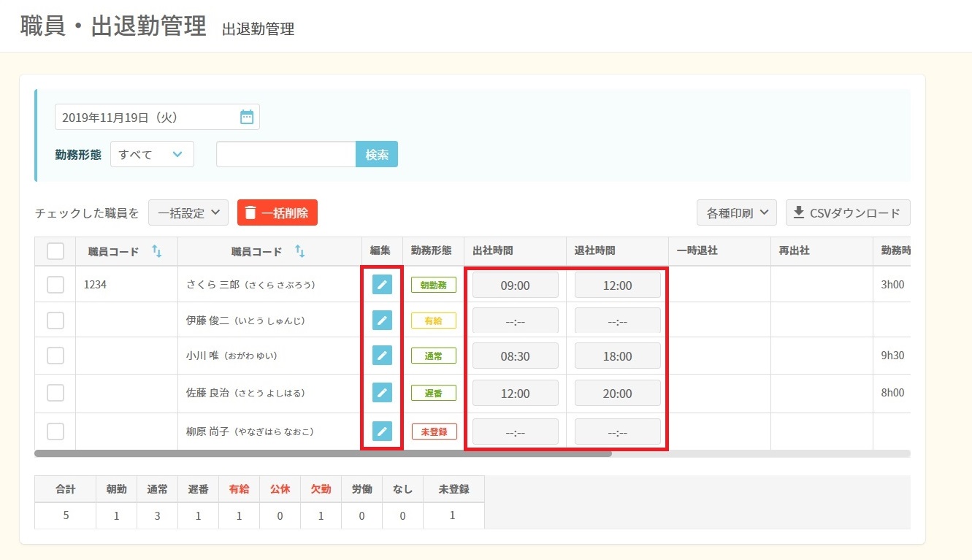Check the 佐藤 良治 row checkbox
Image resolution: width=972 pixels, height=560 pixels.
[x=56, y=393]
